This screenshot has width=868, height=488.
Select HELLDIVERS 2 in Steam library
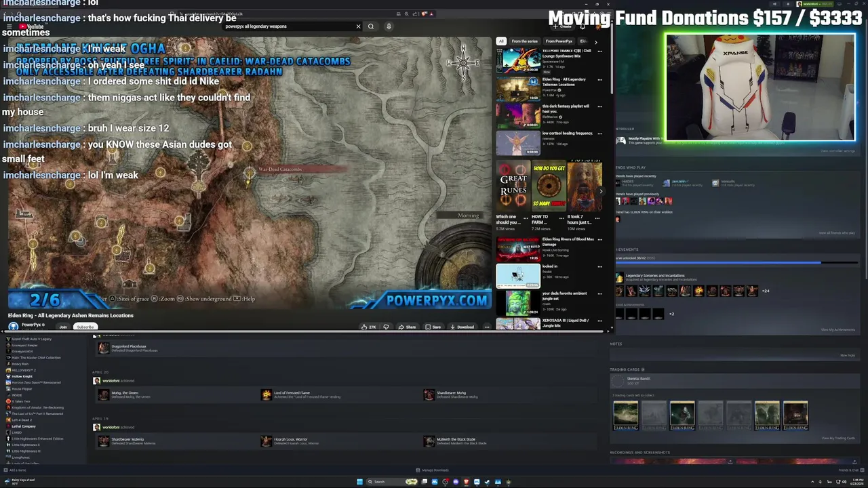(24, 370)
